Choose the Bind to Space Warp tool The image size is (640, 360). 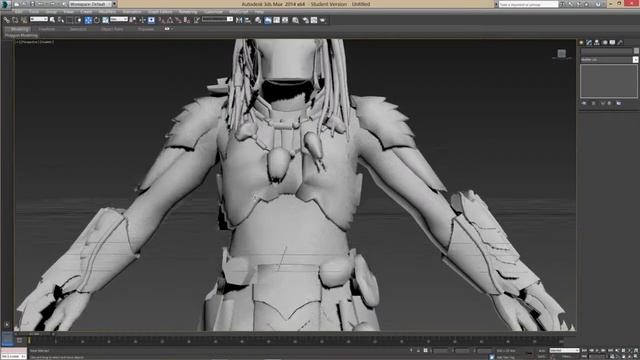click(24, 20)
